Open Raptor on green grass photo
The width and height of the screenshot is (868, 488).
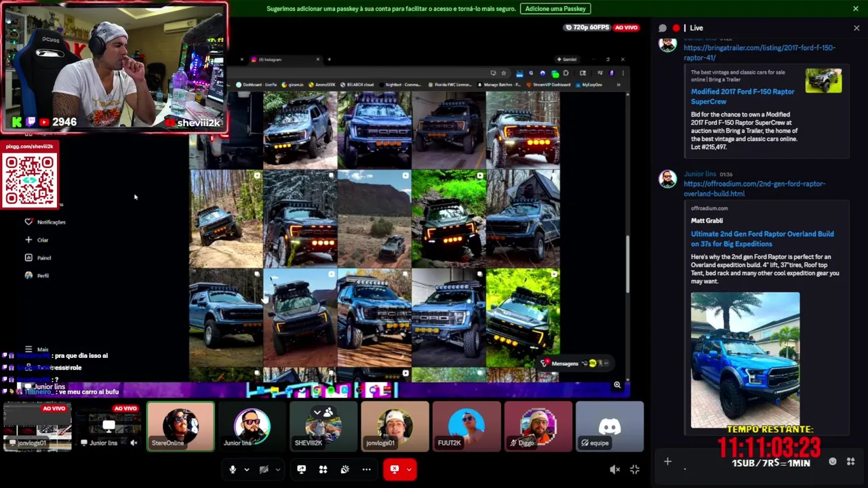pyautogui.click(x=523, y=318)
